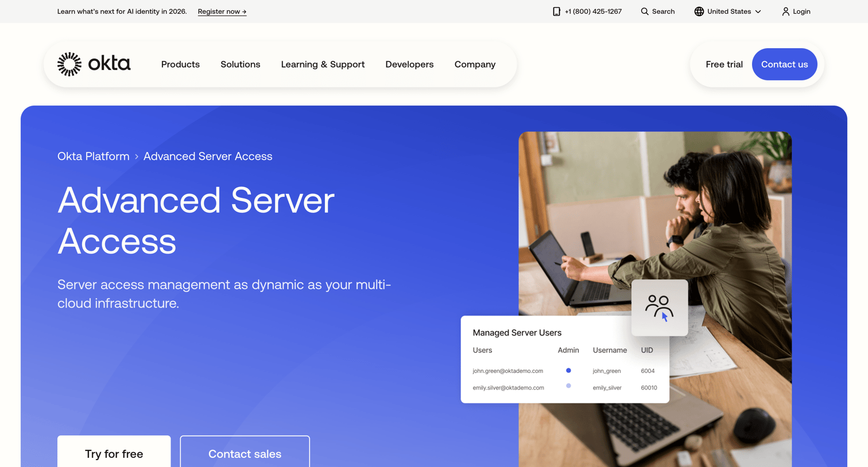Click the server access management subtitle text
This screenshot has width=868, height=467.
224,294
